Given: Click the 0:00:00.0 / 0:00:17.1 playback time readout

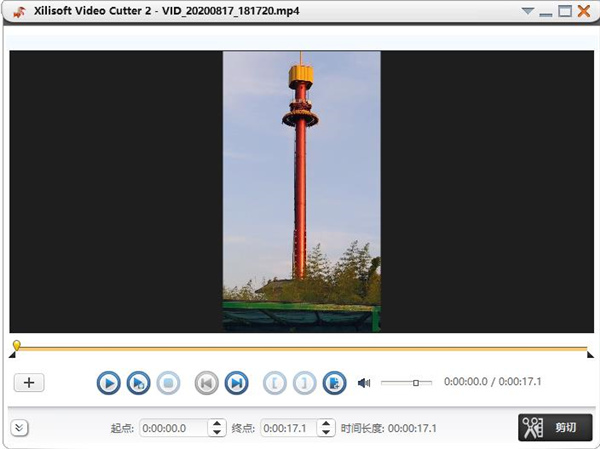Looking at the screenshot, I should click(492, 382).
